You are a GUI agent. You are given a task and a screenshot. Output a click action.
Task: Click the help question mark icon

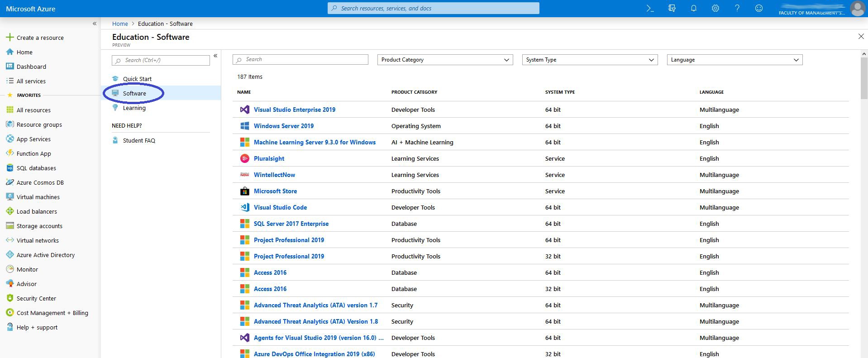[737, 8]
